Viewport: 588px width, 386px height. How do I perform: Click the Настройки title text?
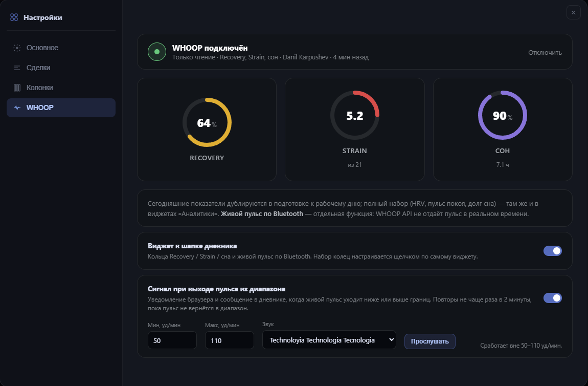point(43,17)
